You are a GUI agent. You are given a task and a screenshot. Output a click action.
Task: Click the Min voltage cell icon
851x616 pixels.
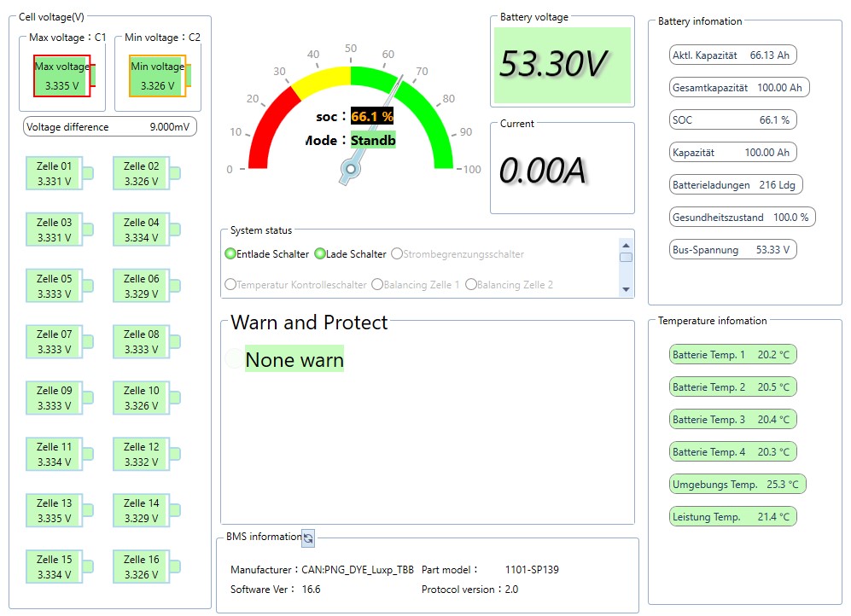pyautogui.click(x=157, y=76)
